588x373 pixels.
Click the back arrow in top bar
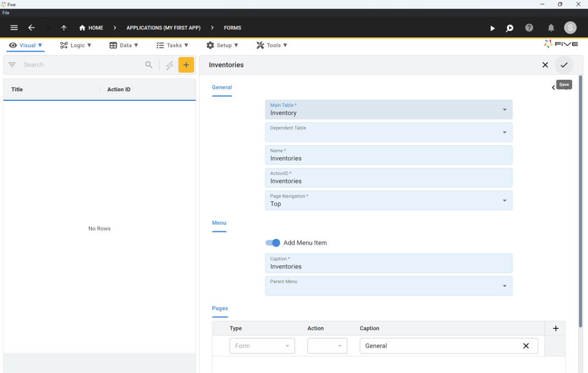point(32,28)
